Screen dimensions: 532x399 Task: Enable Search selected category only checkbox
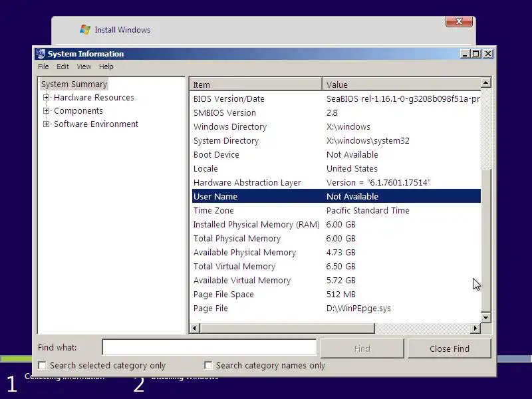tap(42, 365)
